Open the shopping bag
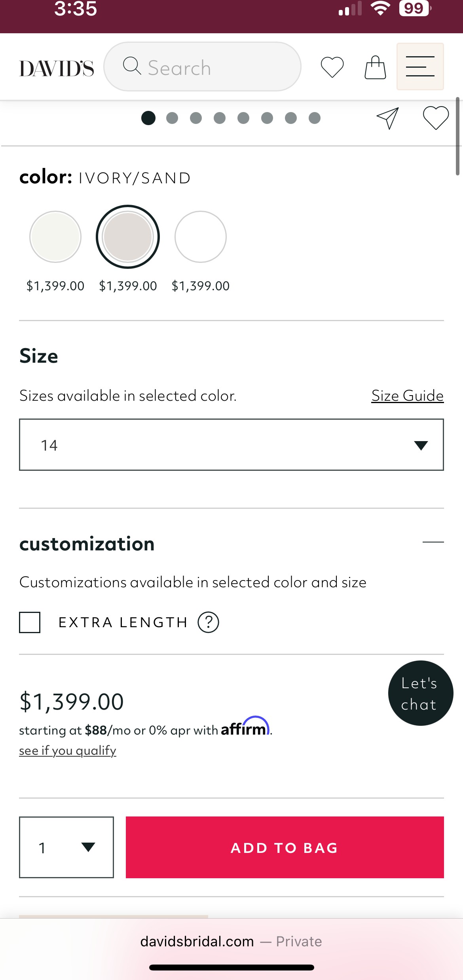The height and width of the screenshot is (980, 463). click(375, 67)
